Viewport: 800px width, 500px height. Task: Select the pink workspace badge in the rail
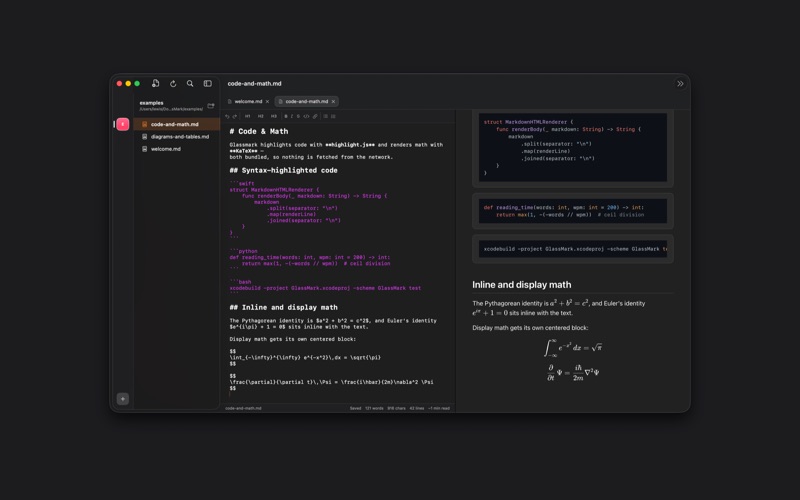[x=122, y=124]
